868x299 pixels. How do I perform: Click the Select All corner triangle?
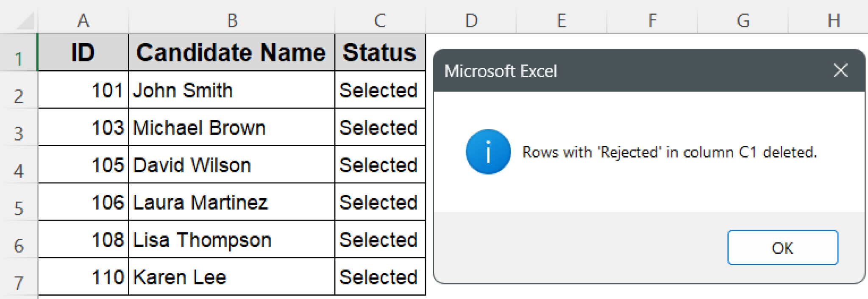pyautogui.click(x=25, y=21)
